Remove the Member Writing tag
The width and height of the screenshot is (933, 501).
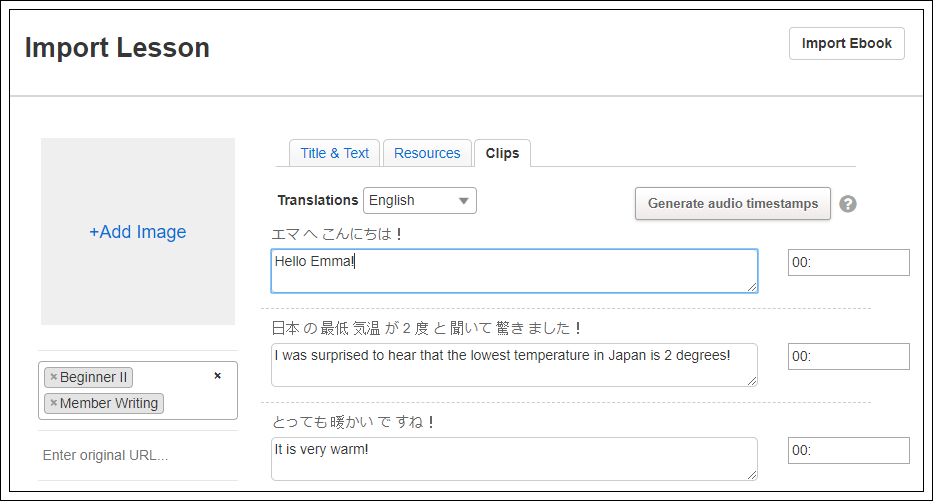click(54, 404)
